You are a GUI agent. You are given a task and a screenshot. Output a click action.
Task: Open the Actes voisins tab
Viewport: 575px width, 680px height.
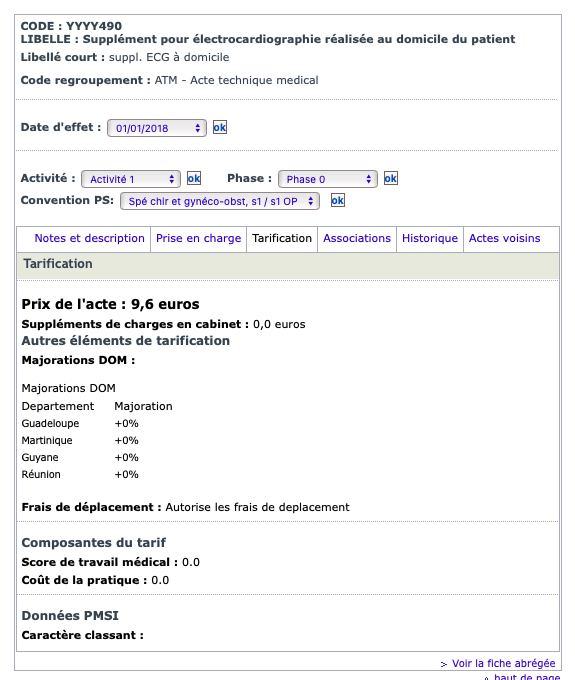coord(504,238)
